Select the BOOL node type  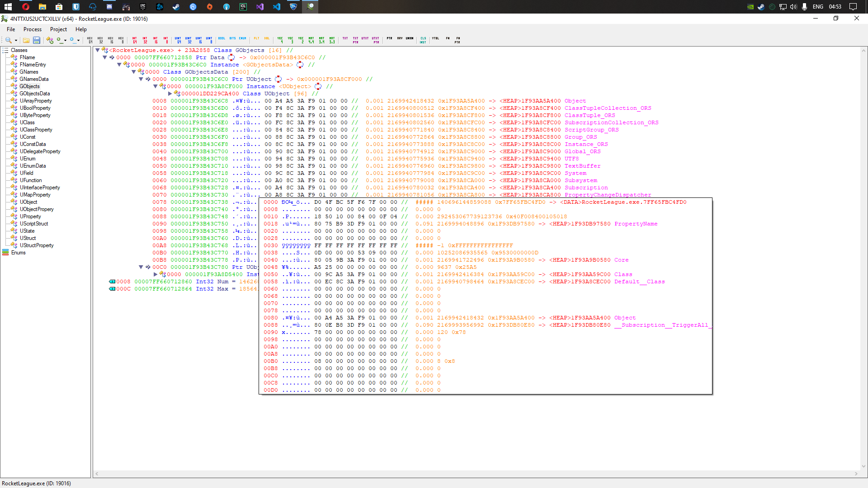click(x=222, y=40)
